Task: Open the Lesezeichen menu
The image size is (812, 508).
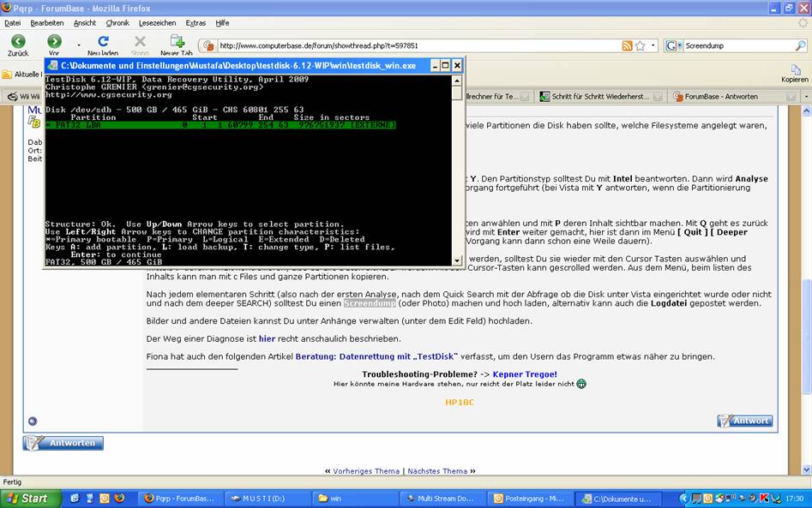Action: 158,23
